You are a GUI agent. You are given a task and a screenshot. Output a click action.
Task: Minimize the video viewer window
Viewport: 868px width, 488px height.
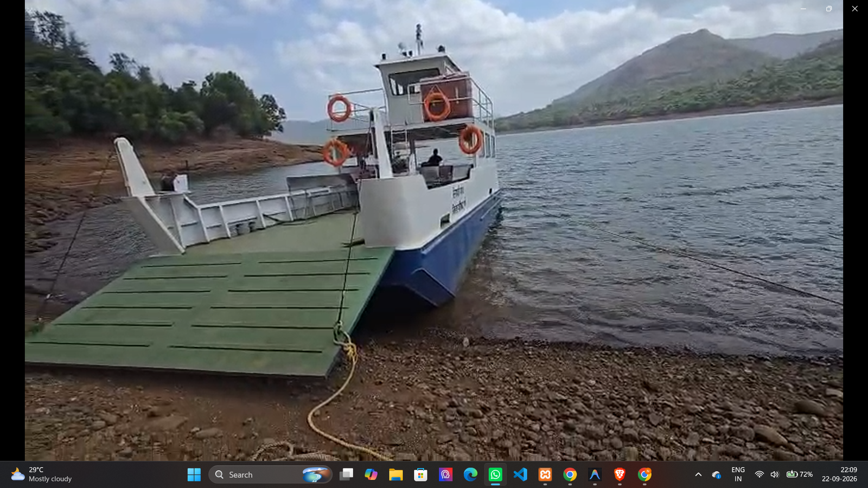pyautogui.click(x=803, y=9)
